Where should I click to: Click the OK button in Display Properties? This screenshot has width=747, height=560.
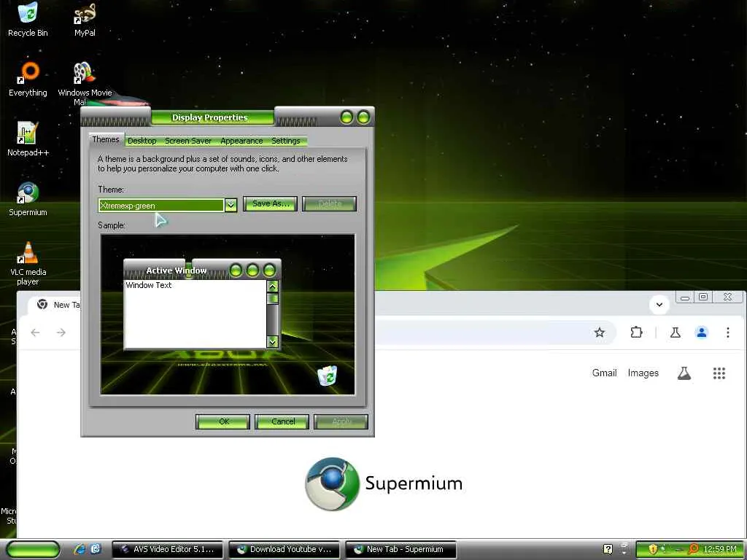(223, 421)
